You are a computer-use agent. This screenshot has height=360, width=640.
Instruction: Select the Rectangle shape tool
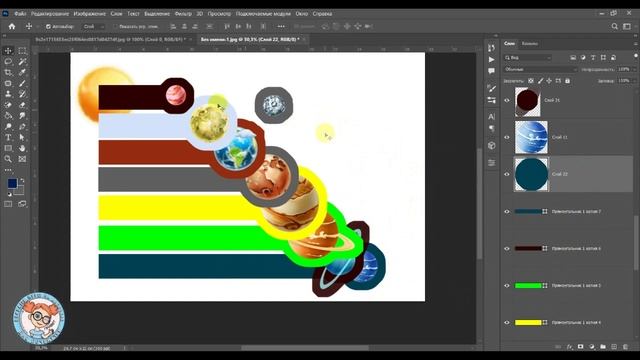(8, 148)
